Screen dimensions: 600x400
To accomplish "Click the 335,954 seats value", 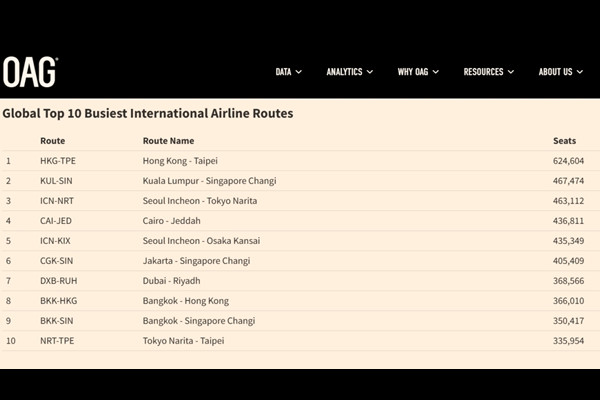I will click(568, 341).
